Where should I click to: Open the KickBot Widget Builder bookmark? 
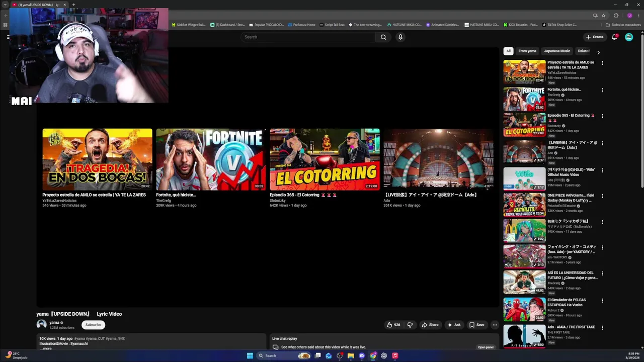tap(188, 25)
